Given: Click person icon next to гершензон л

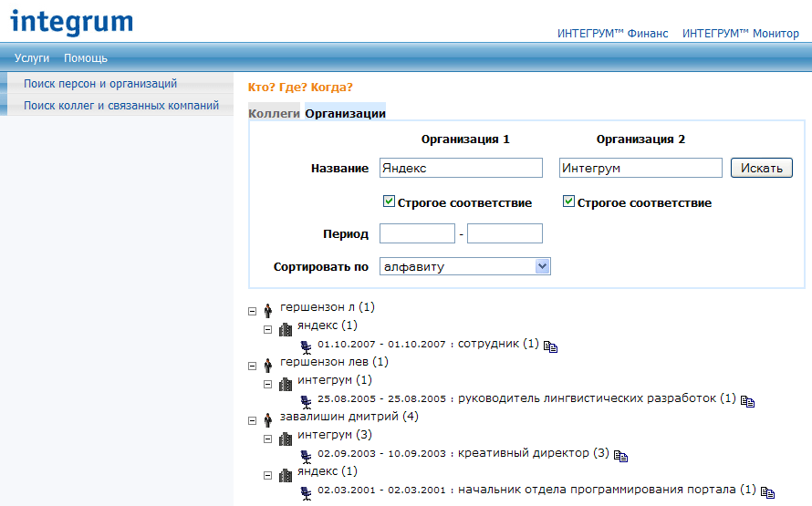Looking at the screenshot, I should click(267, 310).
